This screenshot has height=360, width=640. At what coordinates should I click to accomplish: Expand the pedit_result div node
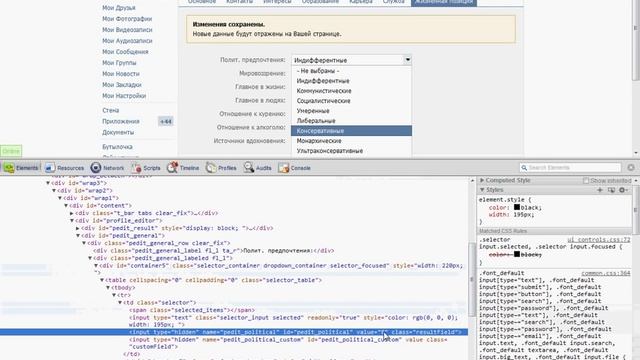(78, 228)
